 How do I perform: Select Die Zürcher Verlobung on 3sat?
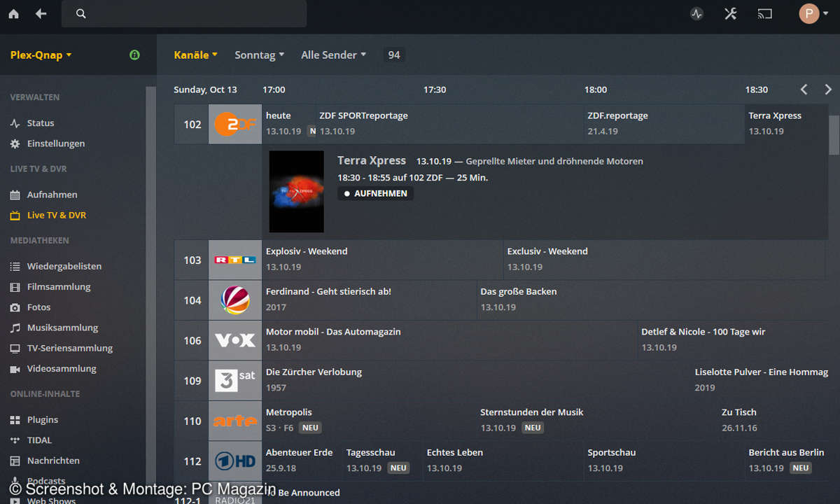click(476, 380)
